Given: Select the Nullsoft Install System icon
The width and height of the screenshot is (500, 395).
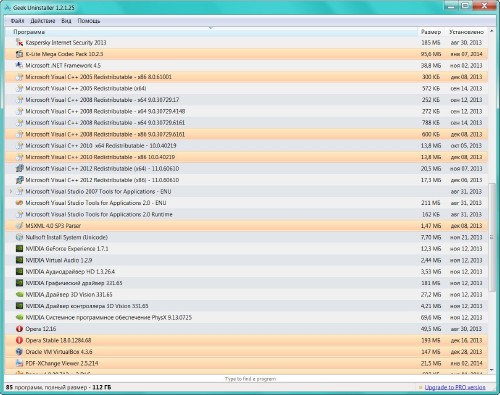Looking at the screenshot, I should (x=19, y=237).
